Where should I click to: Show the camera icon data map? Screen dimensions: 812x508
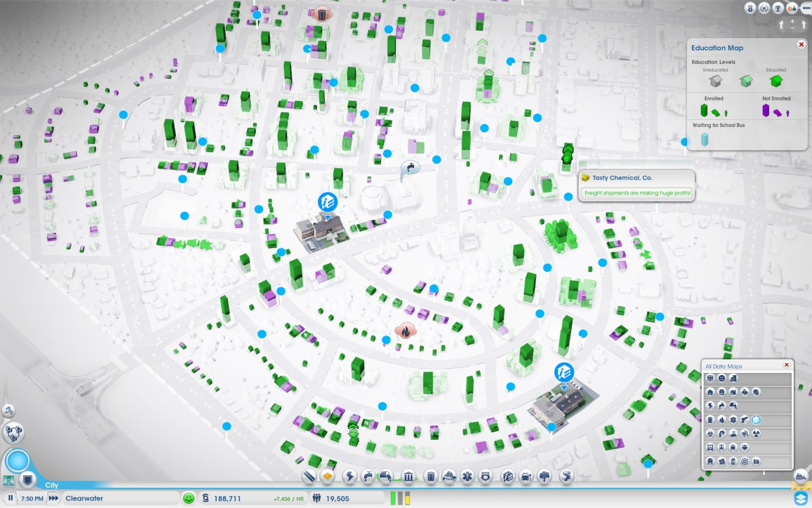(x=756, y=461)
